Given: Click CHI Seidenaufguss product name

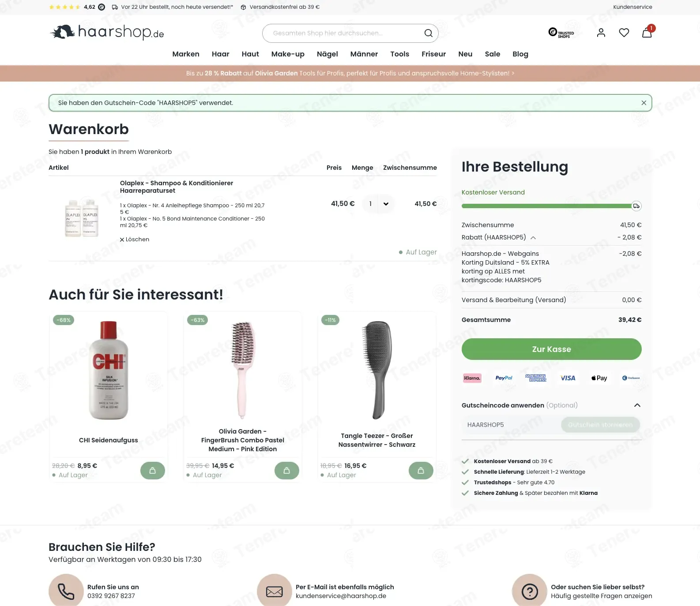Looking at the screenshot, I should point(109,440).
